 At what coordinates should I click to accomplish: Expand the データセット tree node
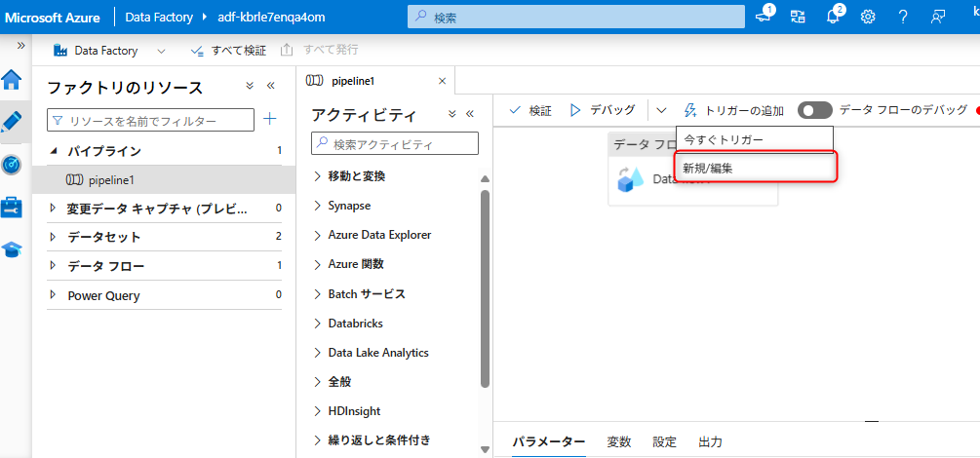click(x=54, y=237)
